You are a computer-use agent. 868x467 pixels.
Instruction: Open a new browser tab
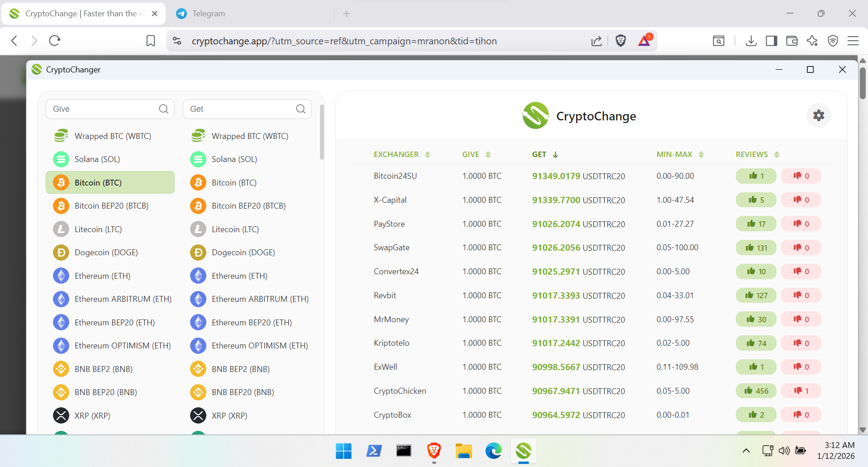pos(347,14)
